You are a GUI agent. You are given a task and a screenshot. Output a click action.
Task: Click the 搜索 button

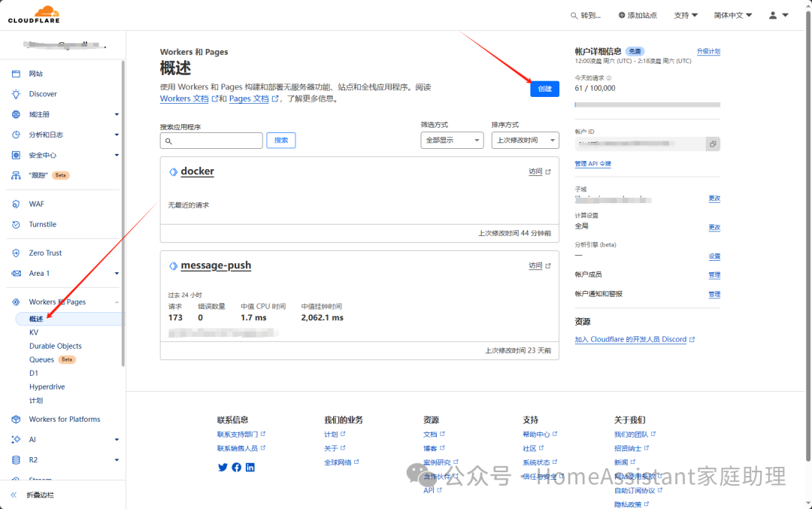pos(281,141)
